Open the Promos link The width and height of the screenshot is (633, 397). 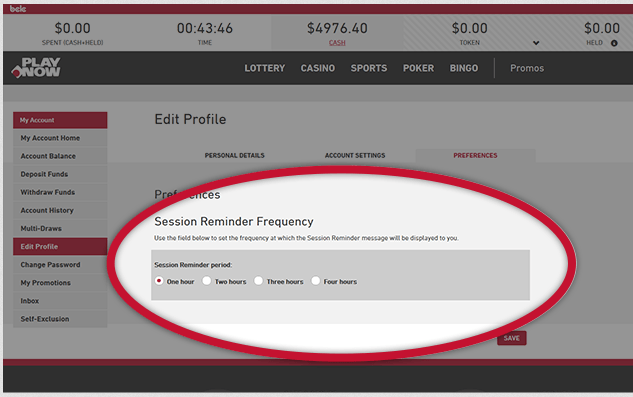527,68
